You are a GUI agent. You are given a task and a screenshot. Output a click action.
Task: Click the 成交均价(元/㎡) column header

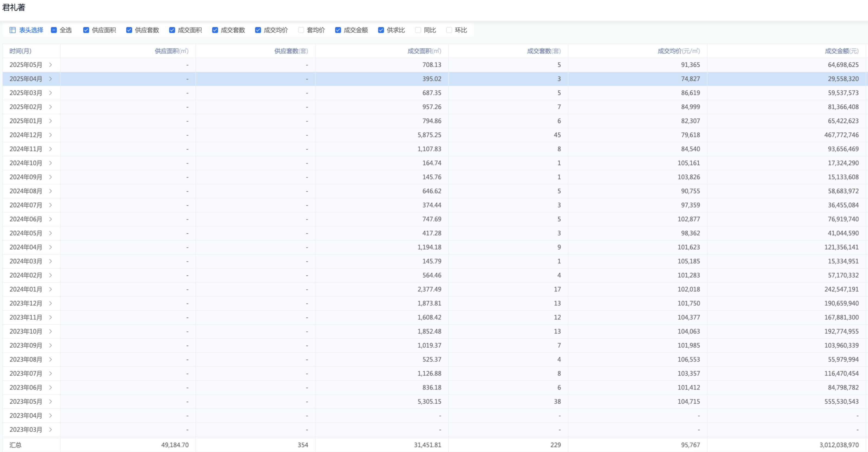(678, 51)
